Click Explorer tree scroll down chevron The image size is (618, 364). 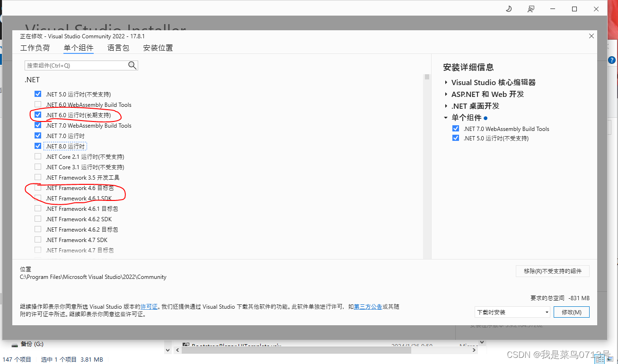coord(167,350)
